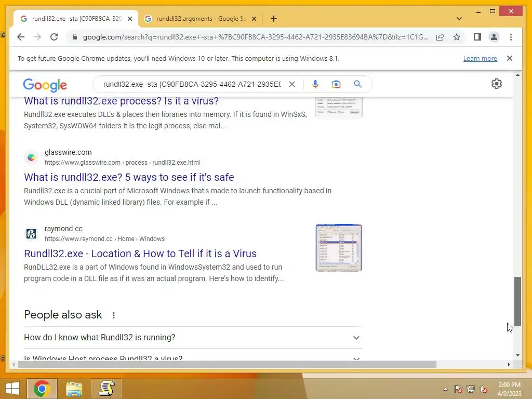
Task: Reload the current page
Action: pos(54,37)
